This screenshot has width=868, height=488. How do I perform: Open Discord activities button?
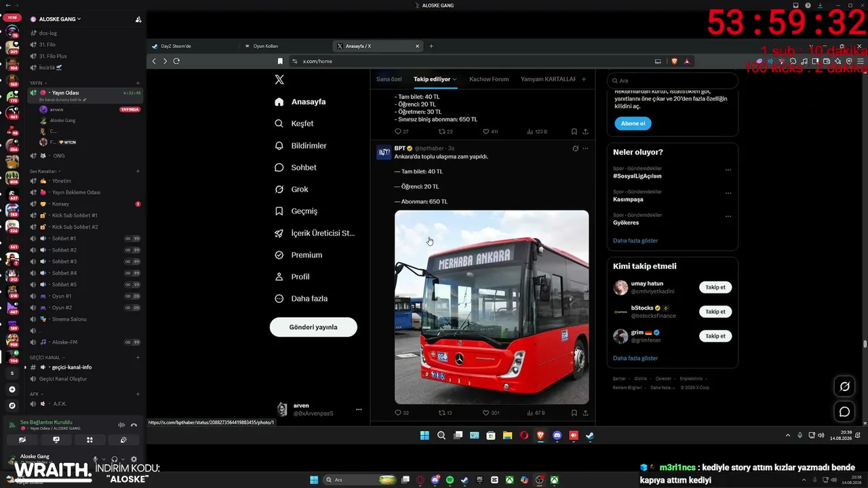pyautogui.click(x=90, y=440)
